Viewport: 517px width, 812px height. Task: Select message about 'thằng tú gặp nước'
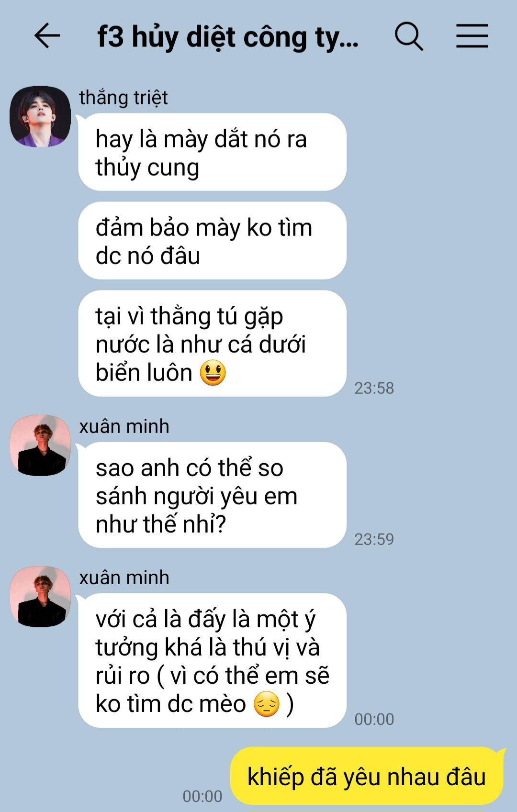(x=212, y=344)
